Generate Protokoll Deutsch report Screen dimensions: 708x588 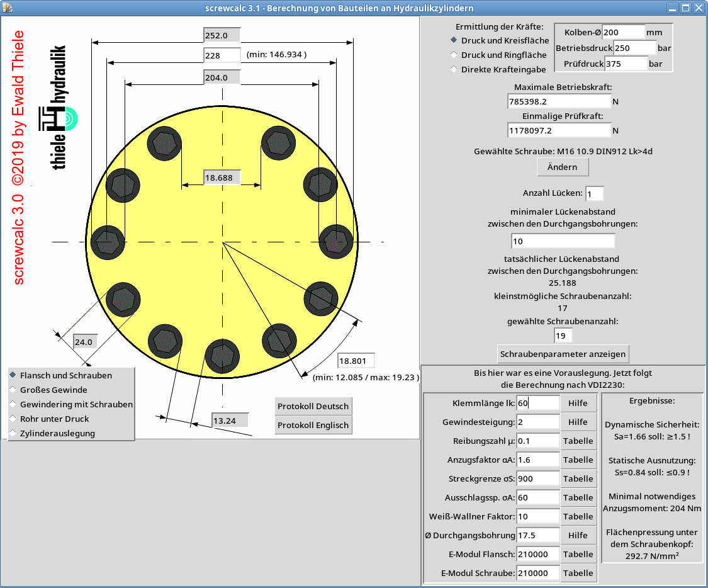tap(313, 406)
